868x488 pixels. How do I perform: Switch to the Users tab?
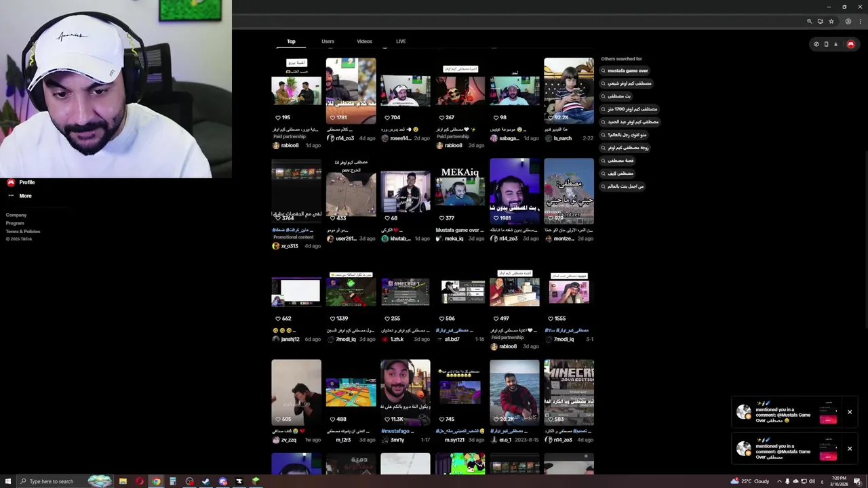(x=328, y=41)
